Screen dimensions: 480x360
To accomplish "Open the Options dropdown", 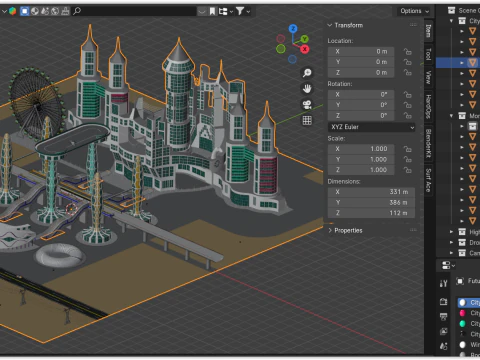I will [415, 11].
